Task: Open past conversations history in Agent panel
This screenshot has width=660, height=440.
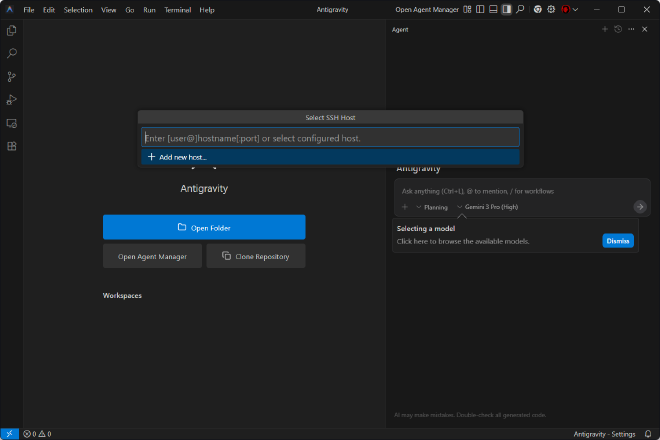Action: [x=618, y=30]
